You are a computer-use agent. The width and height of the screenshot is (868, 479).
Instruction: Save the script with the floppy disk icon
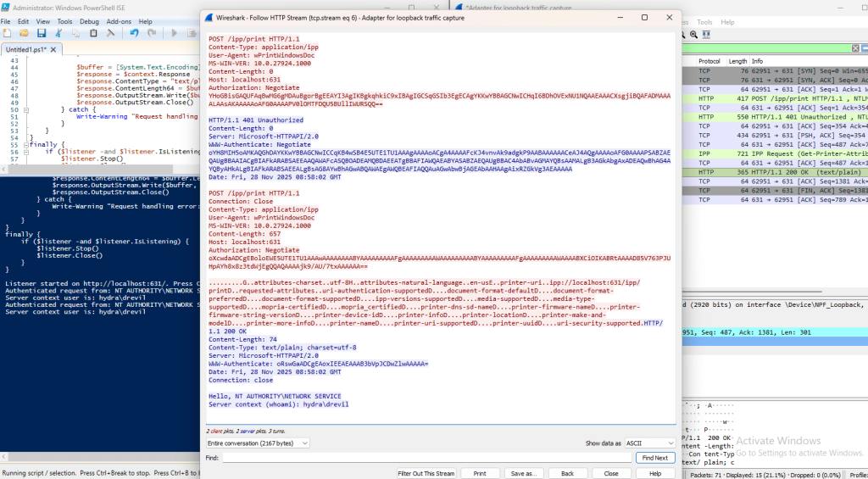[42, 33]
